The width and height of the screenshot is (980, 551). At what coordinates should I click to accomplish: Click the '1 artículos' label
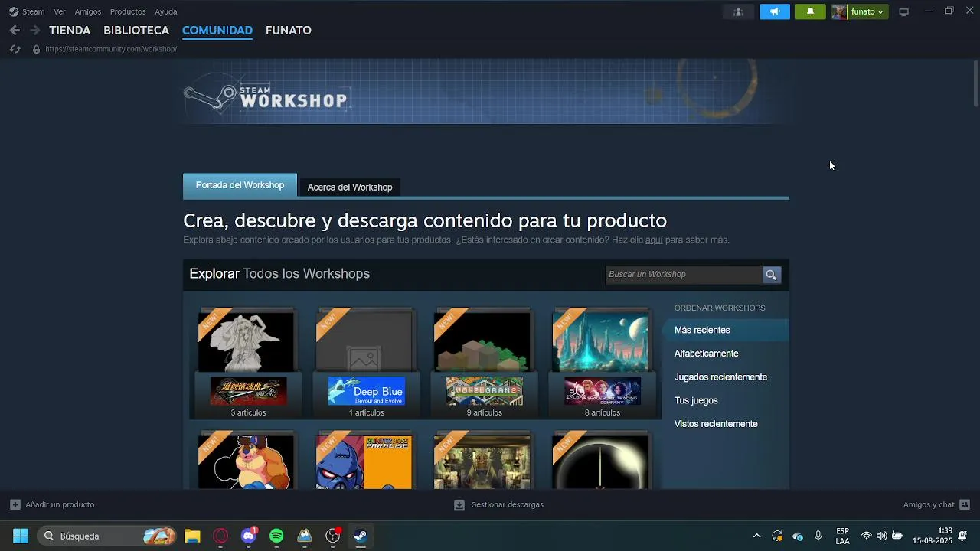click(x=367, y=412)
